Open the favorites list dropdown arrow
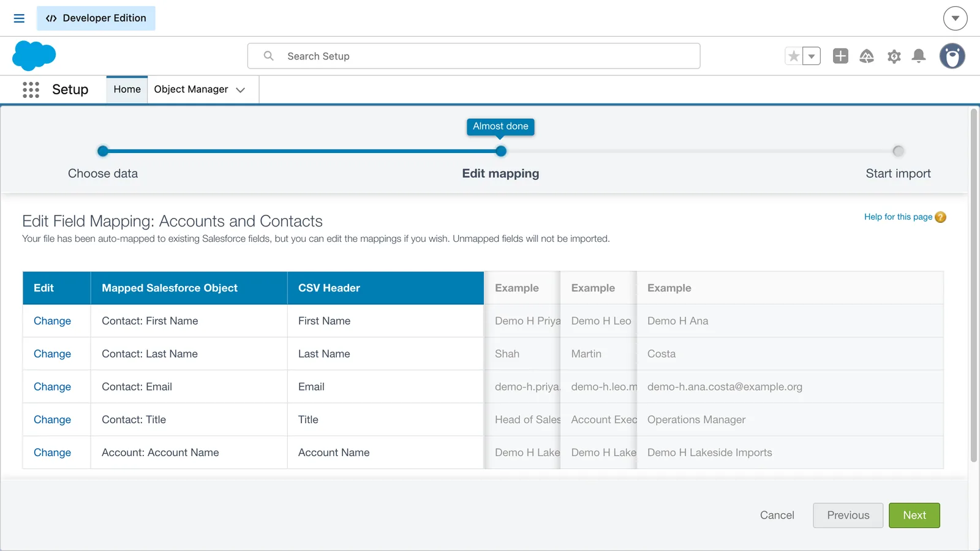The image size is (980, 551). [812, 56]
